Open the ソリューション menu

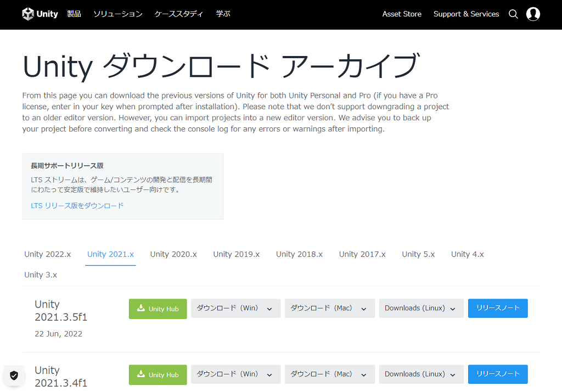pos(117,14)
